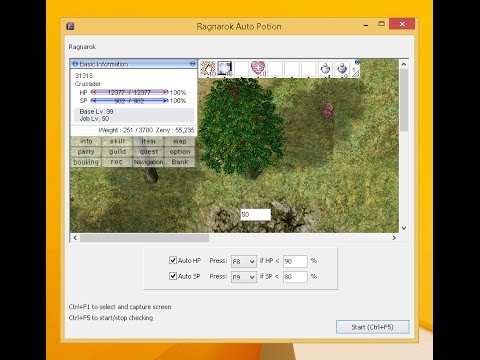The width and height of the screenshot is (480, 360).
Task: Click the info game menu button
Action: [86, 141]
